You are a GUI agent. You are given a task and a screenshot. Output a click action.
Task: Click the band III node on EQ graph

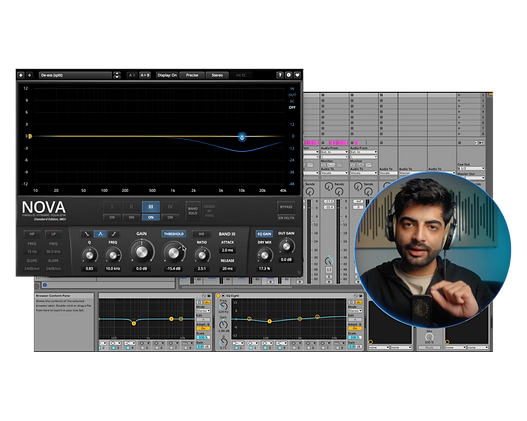coord(242,137)
